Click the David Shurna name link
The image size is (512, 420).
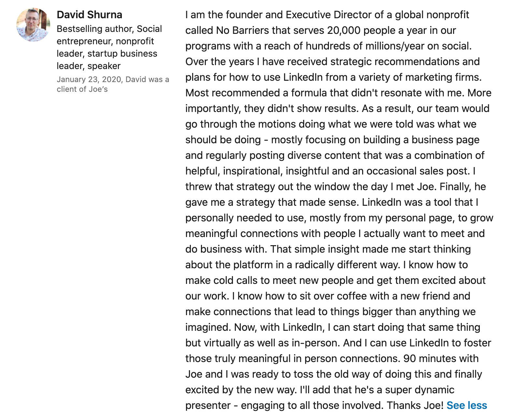point(90,15)
